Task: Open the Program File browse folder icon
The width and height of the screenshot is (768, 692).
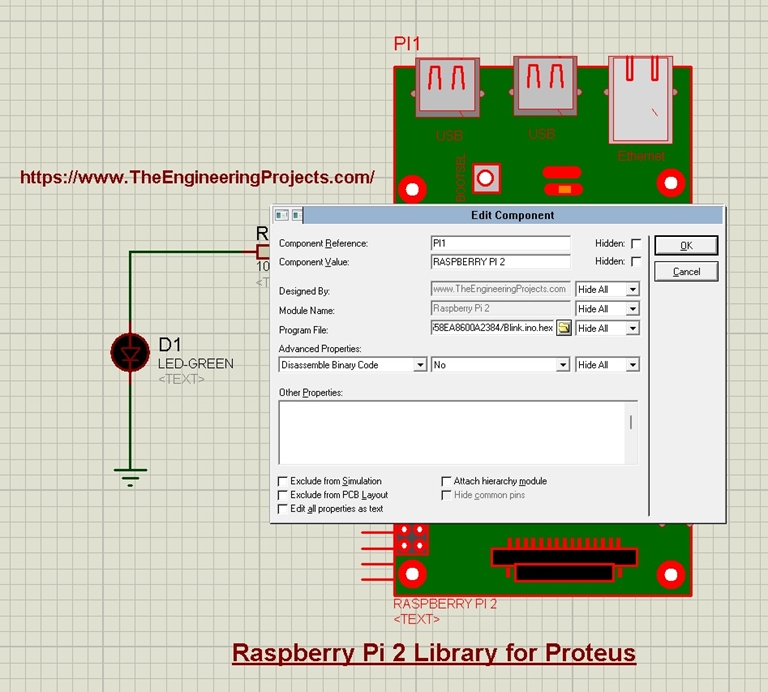Action: point(564,328)
